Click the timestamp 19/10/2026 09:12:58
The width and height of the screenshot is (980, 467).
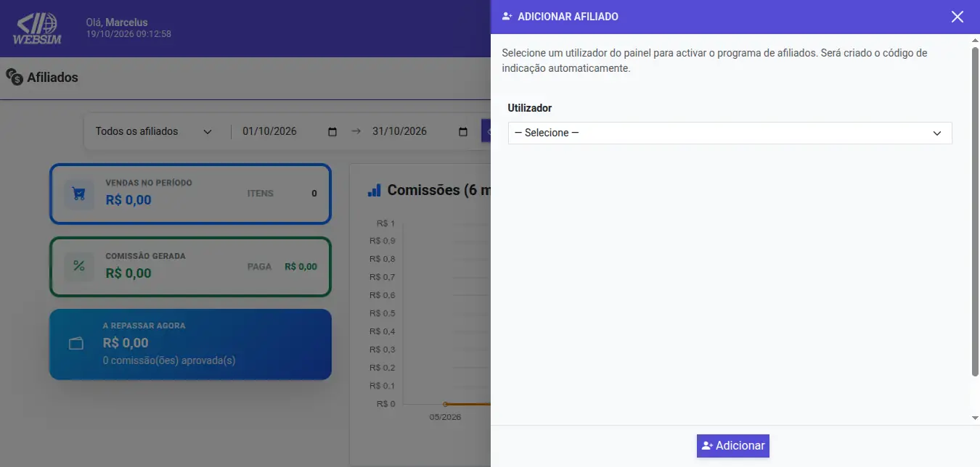click(x=128, y=34)
